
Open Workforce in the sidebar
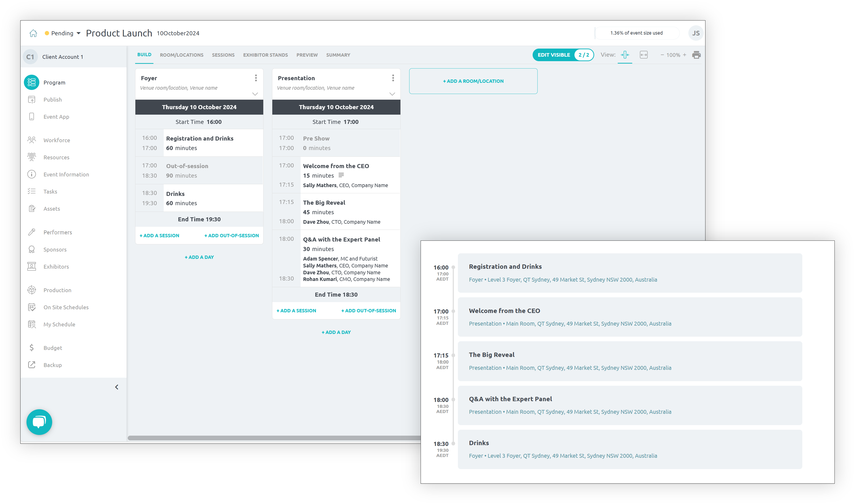pyautogui.click(x=56, y=140)
